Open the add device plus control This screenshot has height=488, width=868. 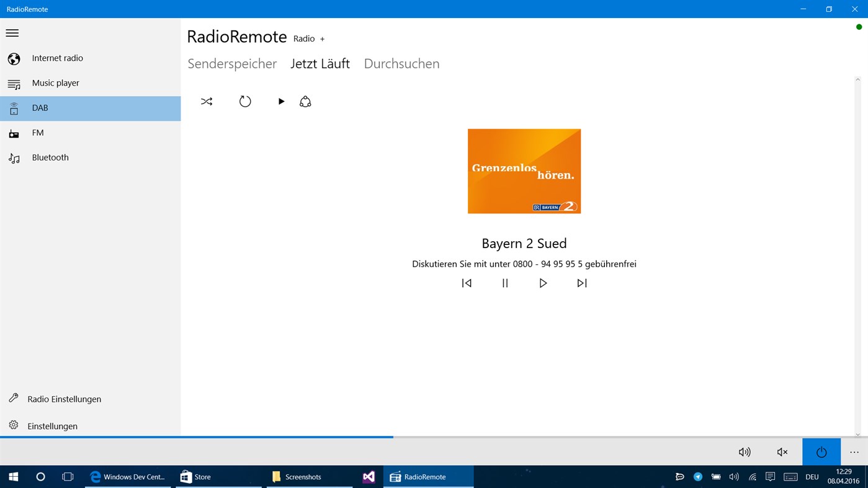click(x=322, y=38)
